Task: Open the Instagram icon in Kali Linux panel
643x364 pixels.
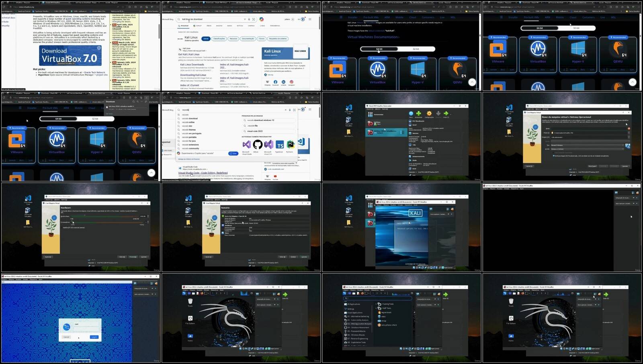Action: pyautogui.click(x=291, y=82)
